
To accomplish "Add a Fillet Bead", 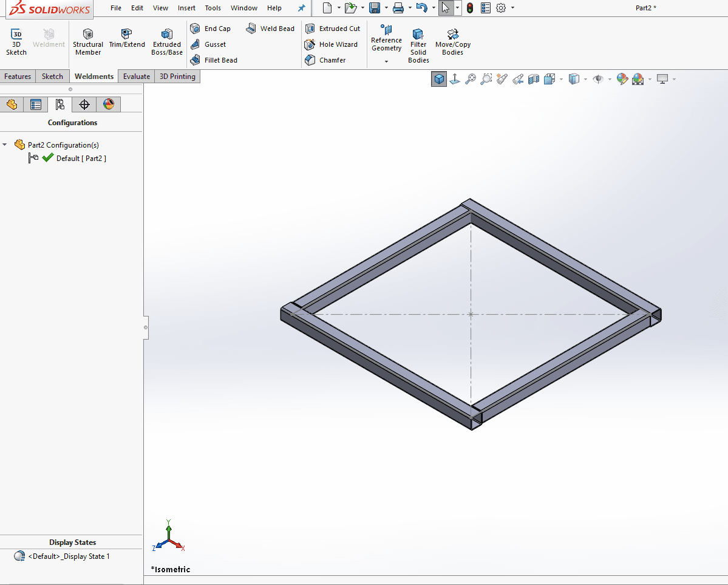I will pos(214,60).
